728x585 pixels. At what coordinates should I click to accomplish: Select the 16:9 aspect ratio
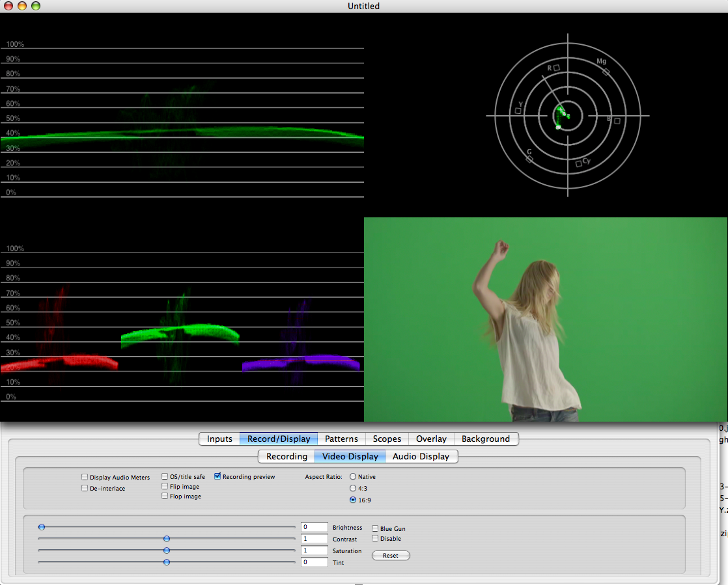pos(353,500)
